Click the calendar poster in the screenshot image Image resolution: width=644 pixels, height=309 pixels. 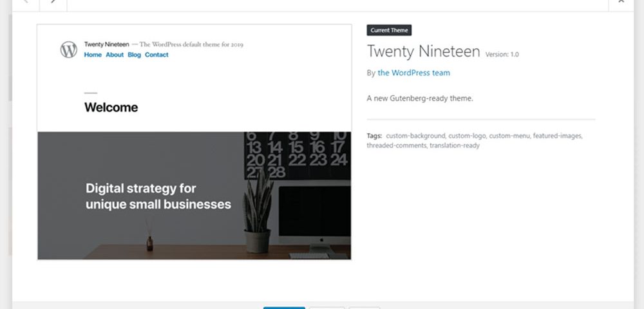(298, 156)
